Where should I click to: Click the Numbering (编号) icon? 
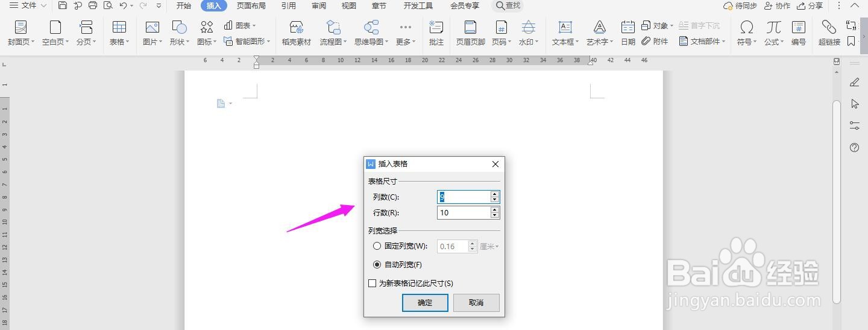(799, 27)
